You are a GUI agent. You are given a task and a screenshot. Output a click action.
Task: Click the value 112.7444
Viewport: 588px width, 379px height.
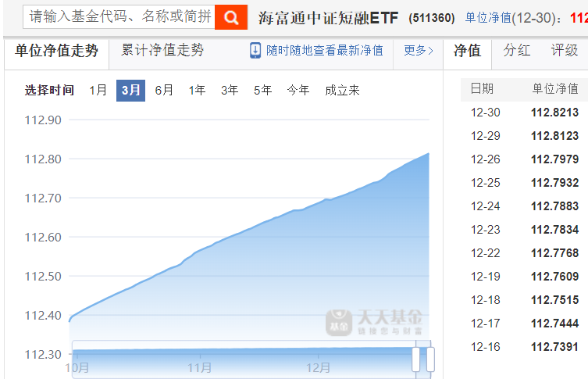[x=555, y=324]
